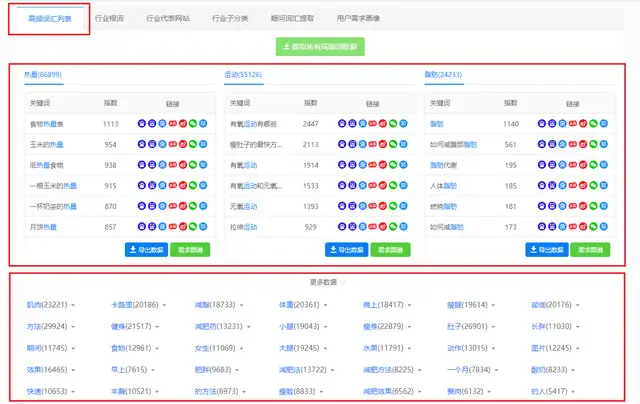This screenshot has height=404, width=640.
Task: Open 需求图谱 for the 热量 table
Action: pyautogui.click(x=190, y=250)
